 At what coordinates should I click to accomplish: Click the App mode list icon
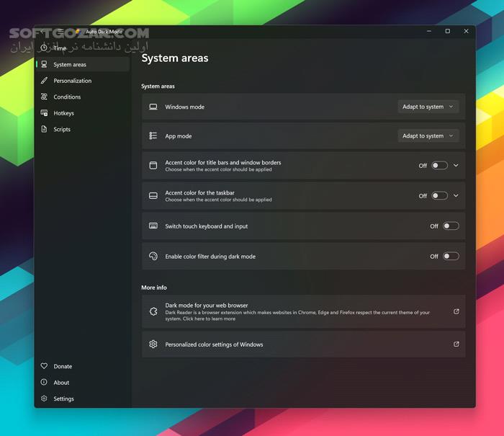tap(153, 135)
